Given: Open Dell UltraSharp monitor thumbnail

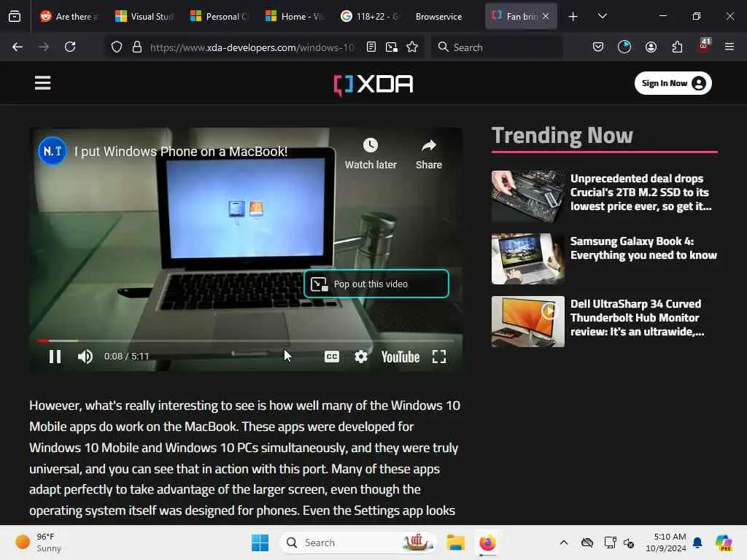Looking at the screenshot, I should (528, 322).
